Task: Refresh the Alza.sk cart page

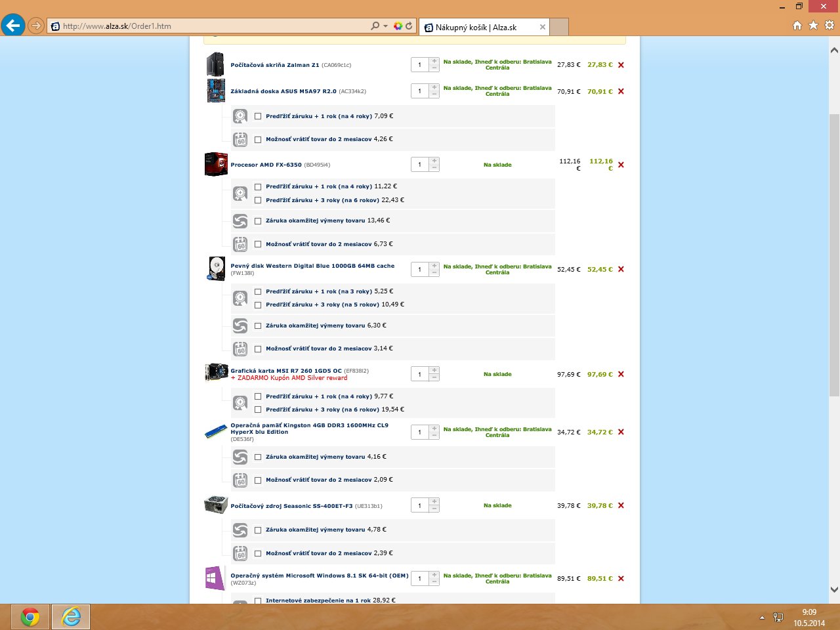Action: coord(409,26)
